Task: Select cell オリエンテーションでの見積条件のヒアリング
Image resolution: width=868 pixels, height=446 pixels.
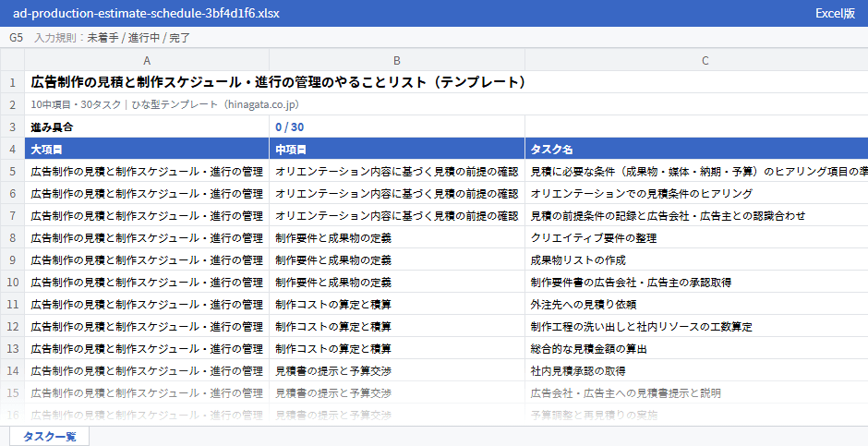Action: [x=696, y=194]
